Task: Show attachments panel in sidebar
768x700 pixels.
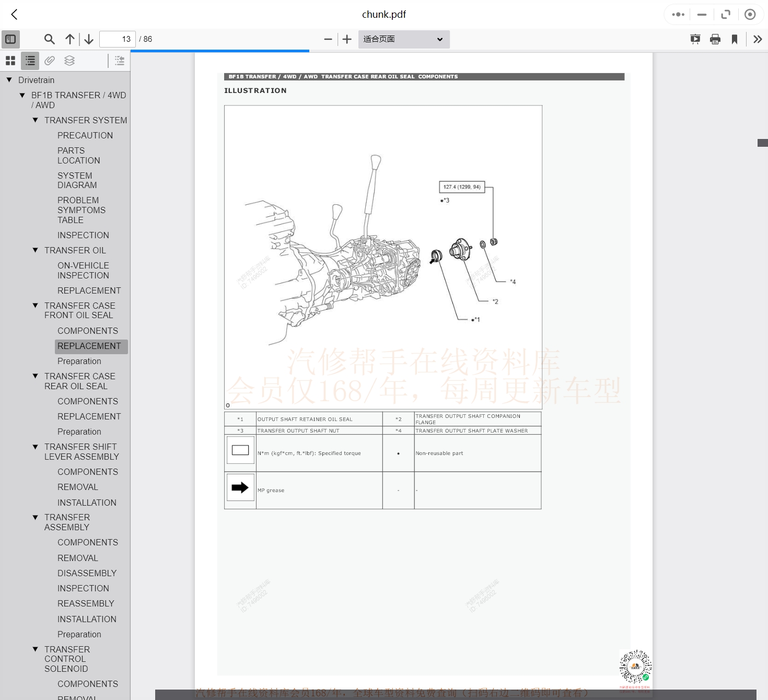Action: (x=50, y=61)
